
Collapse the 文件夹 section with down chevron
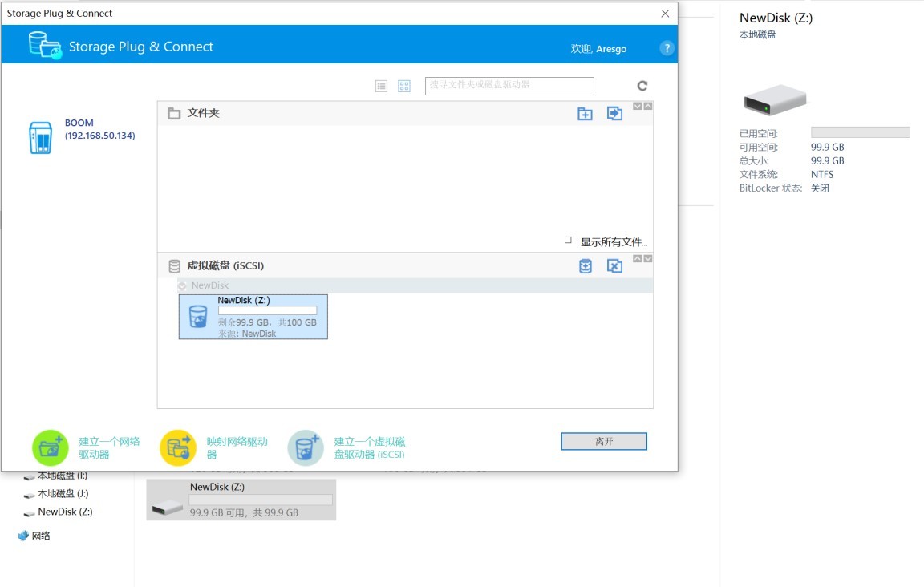click(637, 106)
